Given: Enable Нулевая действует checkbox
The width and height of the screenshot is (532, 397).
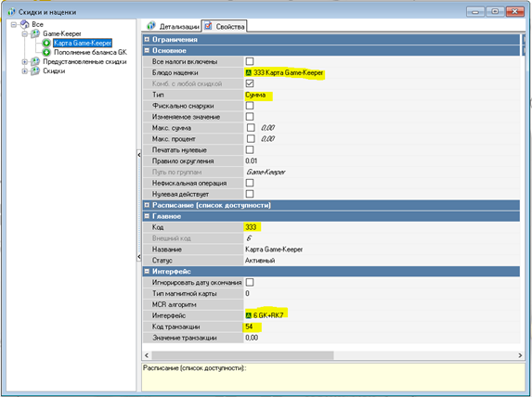Looking at the screenshot, I should tap(250, 194).
